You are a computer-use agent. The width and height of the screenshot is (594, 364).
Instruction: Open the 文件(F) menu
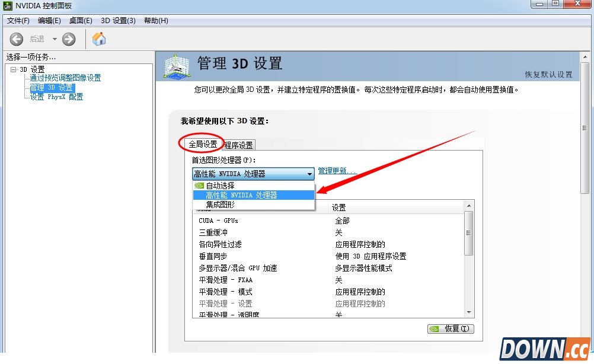(x=18, y=20)
